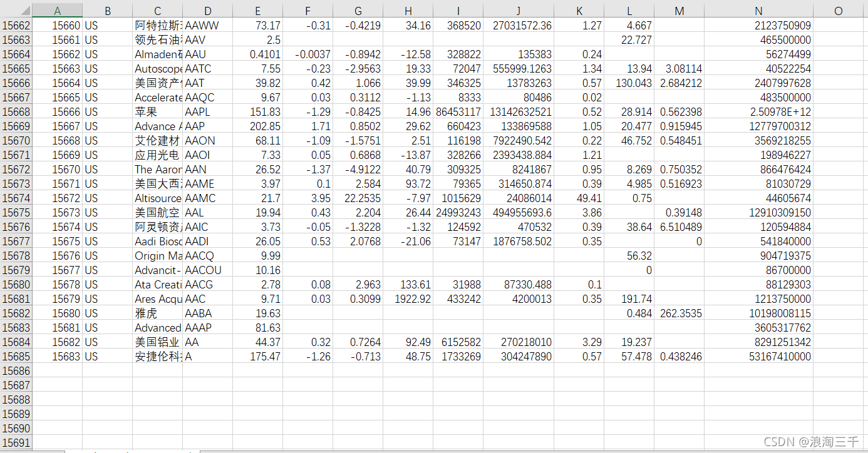Image resolution: width=868 pixels, height=453 pixels.
Task: Click the 133.61 value cell
Action: click(x=408, y=285)
